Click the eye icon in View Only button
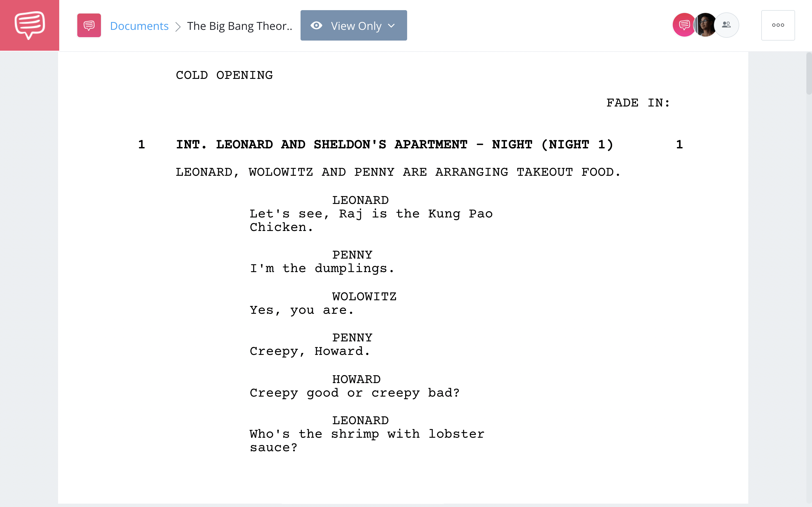 [x=316, y=25]
